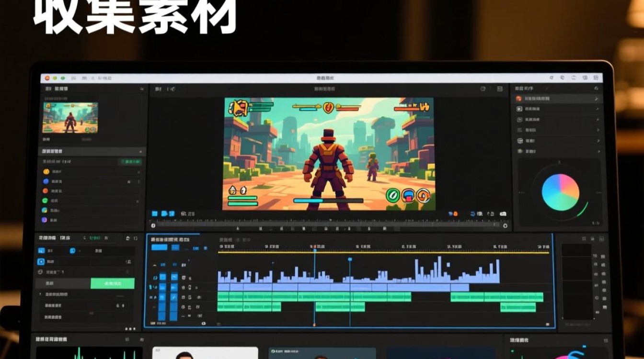Open the three-dots menu in the lower-left panel
This screenshot has width=644, height=359.
pos(130,329)
